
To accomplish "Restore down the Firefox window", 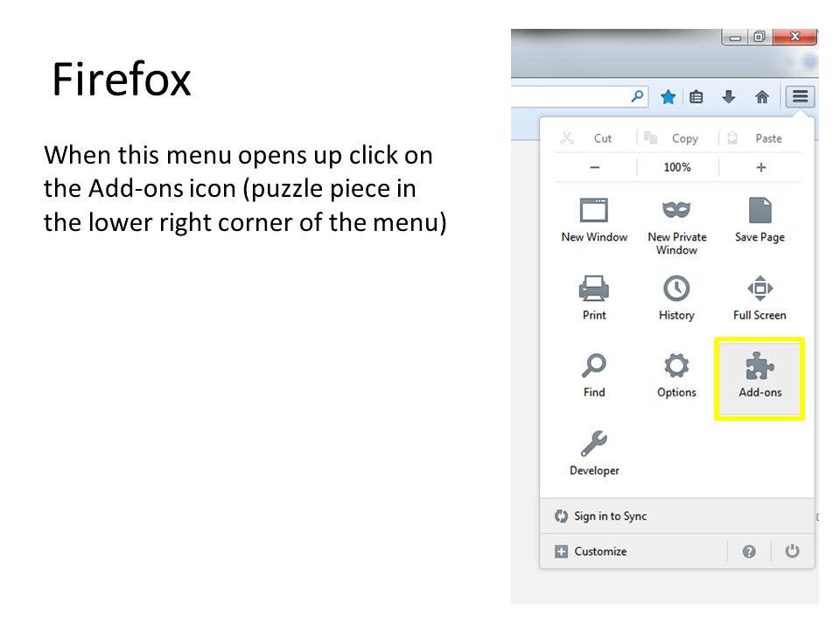I will point(759,37).
